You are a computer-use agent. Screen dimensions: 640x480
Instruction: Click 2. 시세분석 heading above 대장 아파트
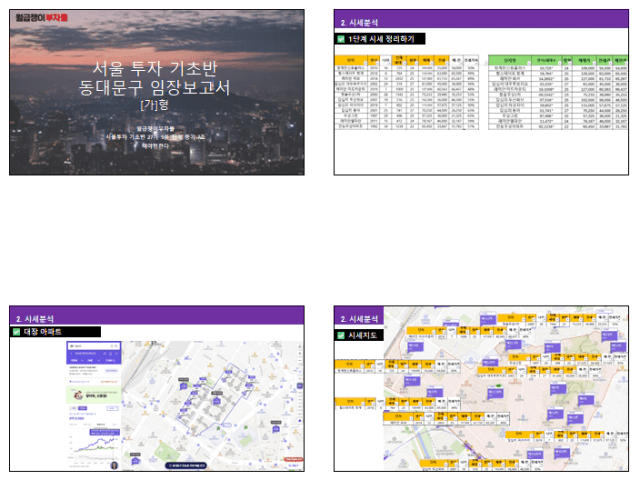coord(35,319)
